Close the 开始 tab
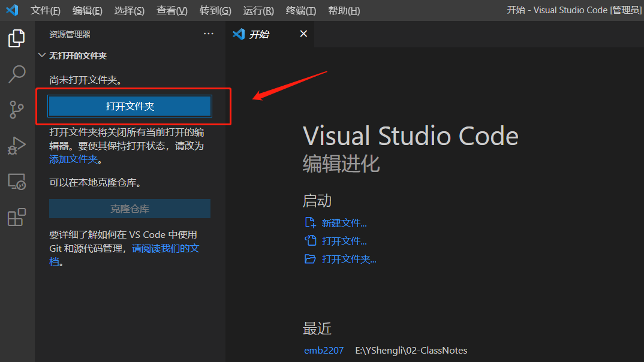Image resolution: width=644 pixels, height=362 pixels. (x=303, y=34)
